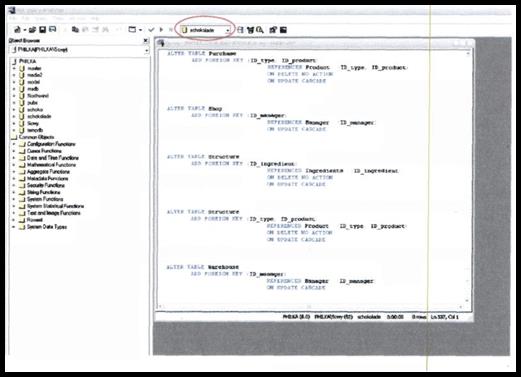
Task: Select the System Statistical Functions folder
Action: [x=55, y=206]
